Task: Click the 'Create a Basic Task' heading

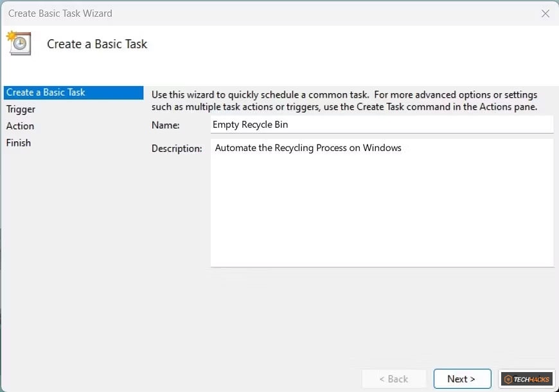Action: [x=96, y=44]
